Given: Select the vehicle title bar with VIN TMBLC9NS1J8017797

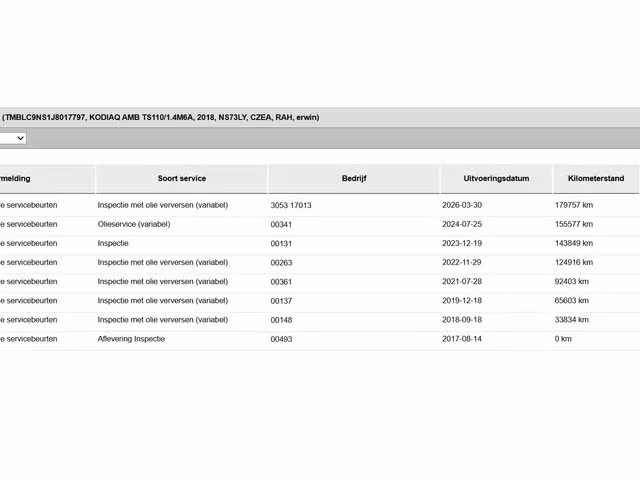Looking at the screenshot, I should 320,118.
